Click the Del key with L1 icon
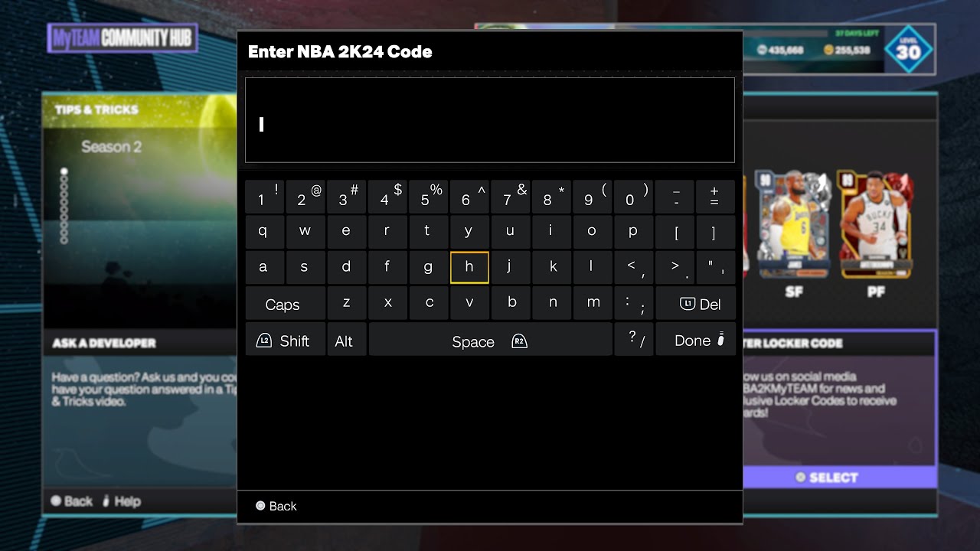The height and width of the screenshot is (551, 980). [695, 304]
